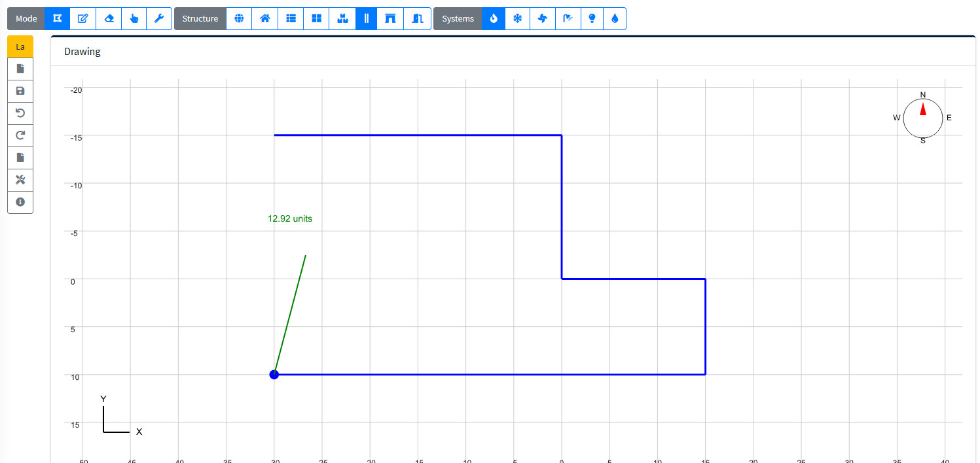This screenshot has width=980, height=463.
Task: Click the blue vertex dot on the drawing
Action: (274, 375)
